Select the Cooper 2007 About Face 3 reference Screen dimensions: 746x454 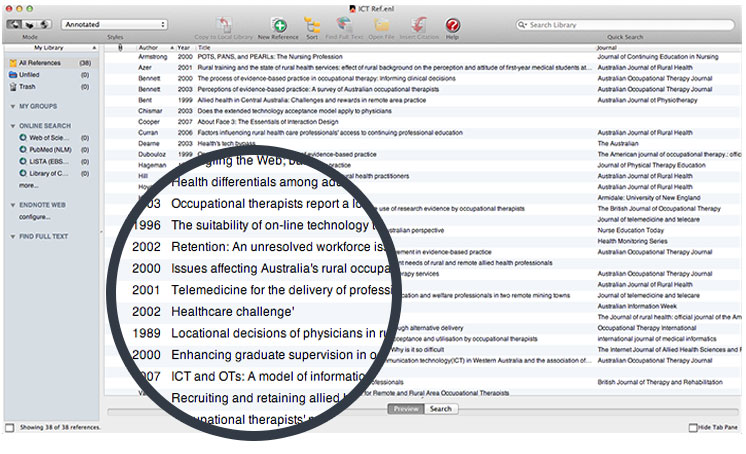coord(422,122)
